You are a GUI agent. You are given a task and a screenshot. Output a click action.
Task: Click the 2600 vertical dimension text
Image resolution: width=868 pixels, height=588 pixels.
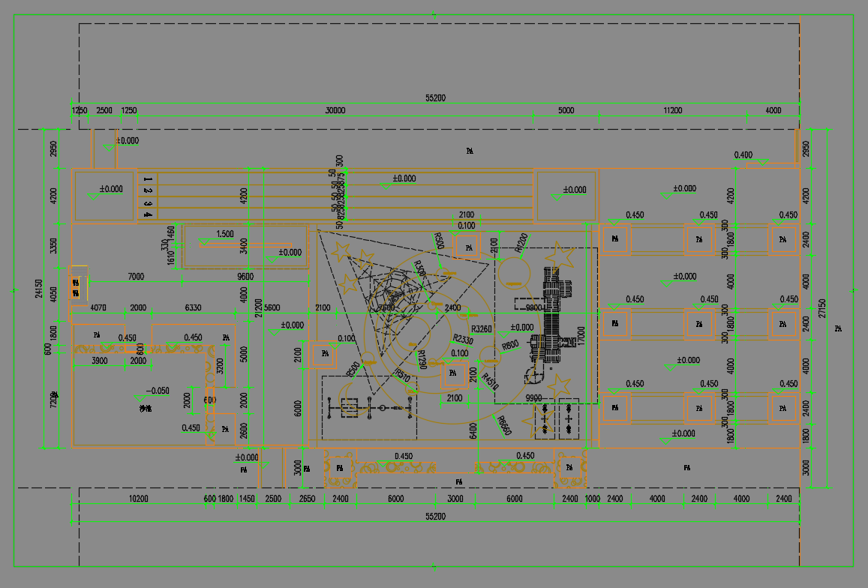(x=244, y=430)
